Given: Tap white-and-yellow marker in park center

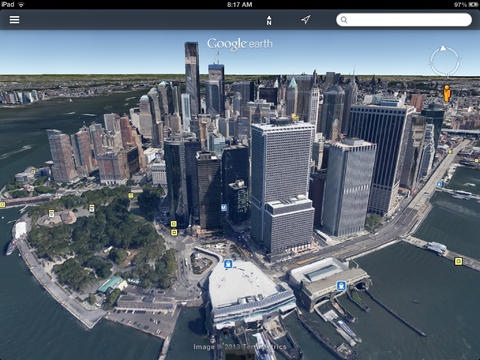Looking at the screenshot, I should [x=92, y=208].
